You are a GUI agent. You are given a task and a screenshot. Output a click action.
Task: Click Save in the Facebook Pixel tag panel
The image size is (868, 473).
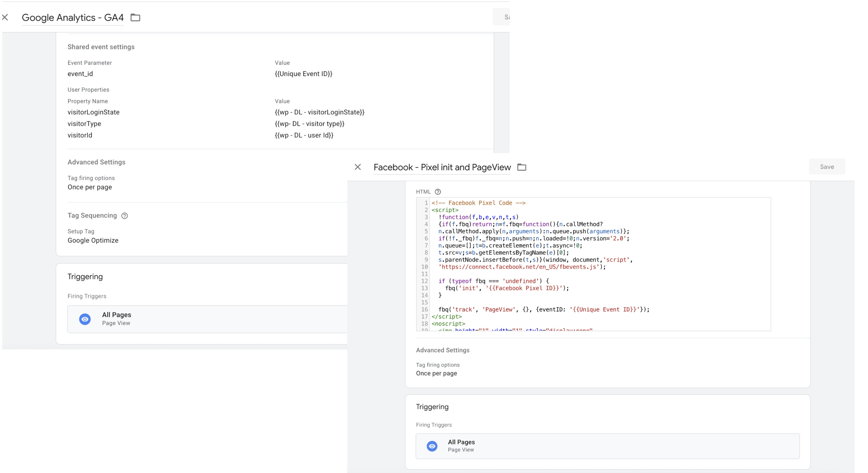click(x=827, y=167)
